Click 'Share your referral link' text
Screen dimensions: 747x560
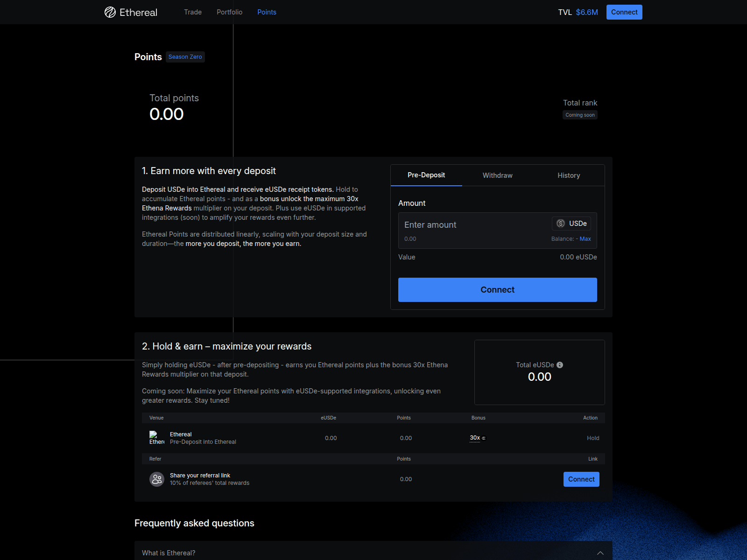[x=200, y=476]
